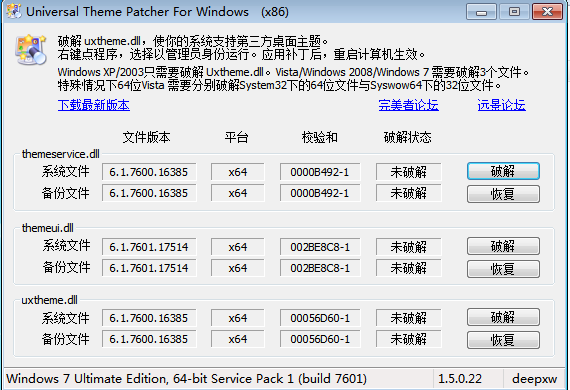Viewport: 570px width, 390px height.
Task: Click the Universal Theme Patcher title bar icon
Action: 14,11
